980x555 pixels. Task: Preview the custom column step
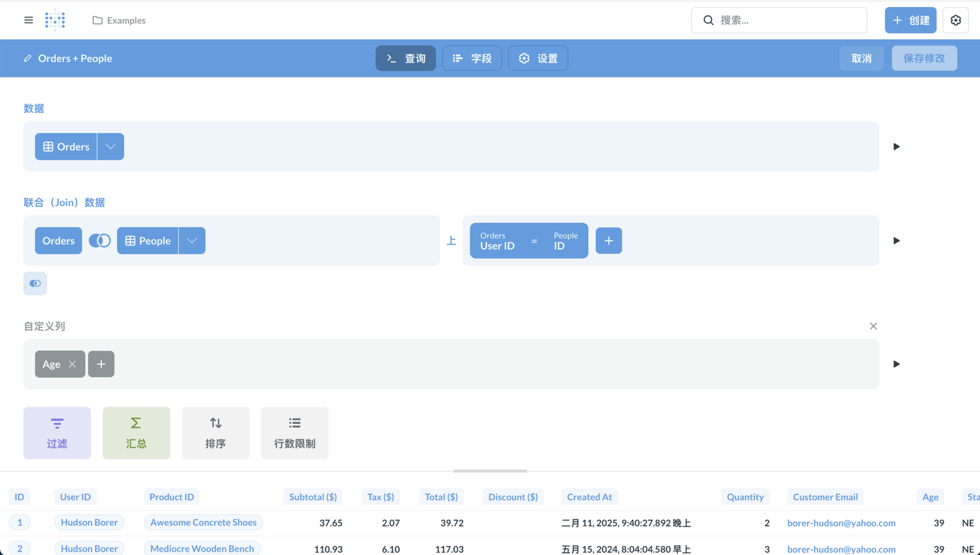(x=896, y=364)
